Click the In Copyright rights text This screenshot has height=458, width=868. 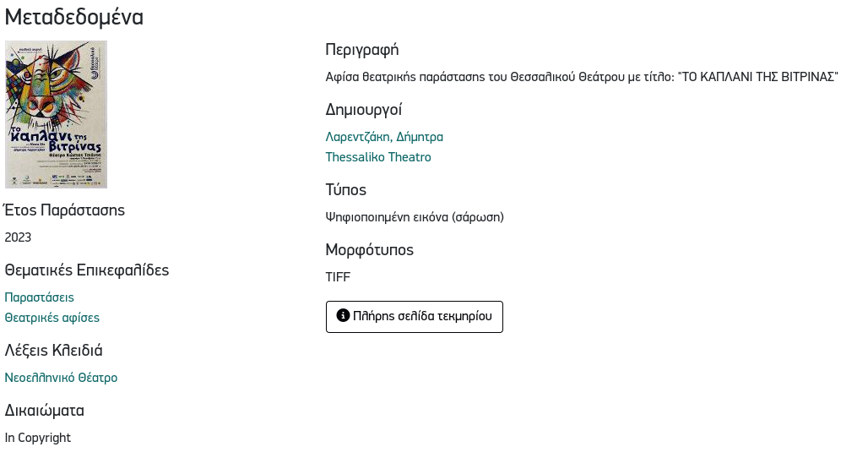pos(38,438)
